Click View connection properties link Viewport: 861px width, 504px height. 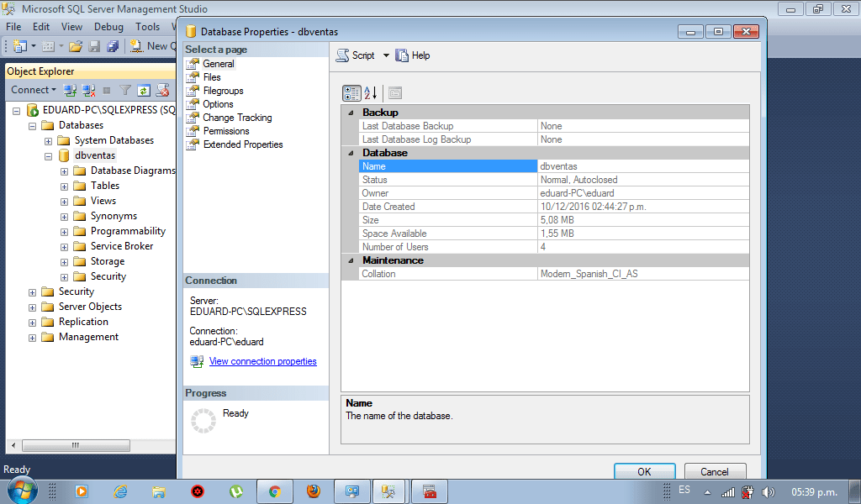point(262,361)
